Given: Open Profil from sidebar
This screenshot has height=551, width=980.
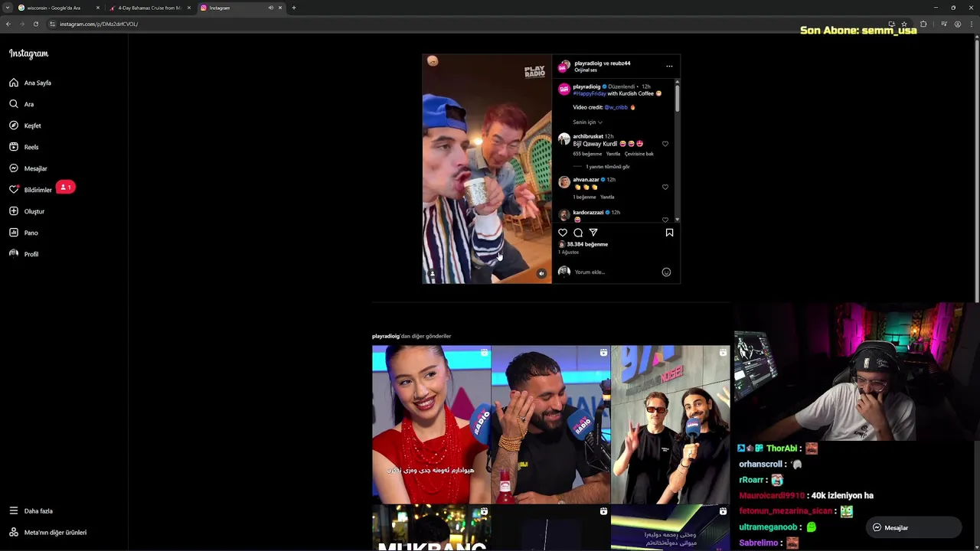Looking at the screenshot, I should click(x=24, y=254).
